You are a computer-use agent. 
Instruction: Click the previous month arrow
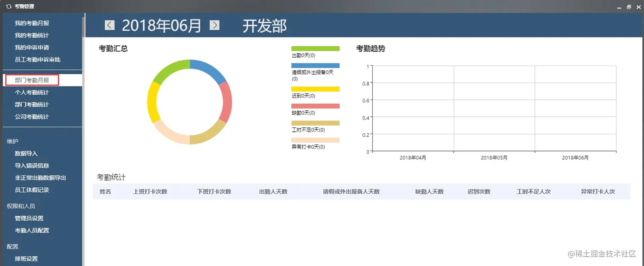(x=109, y=25)
